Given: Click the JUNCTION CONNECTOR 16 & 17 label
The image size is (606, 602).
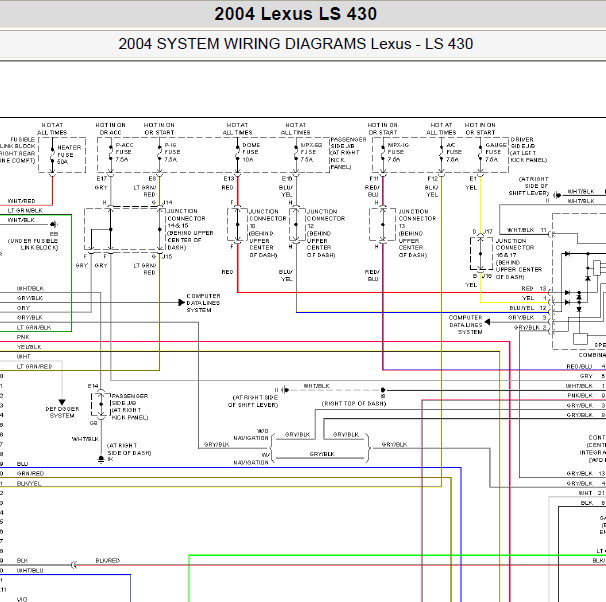Looking at the screenshot, I should 519,258.
